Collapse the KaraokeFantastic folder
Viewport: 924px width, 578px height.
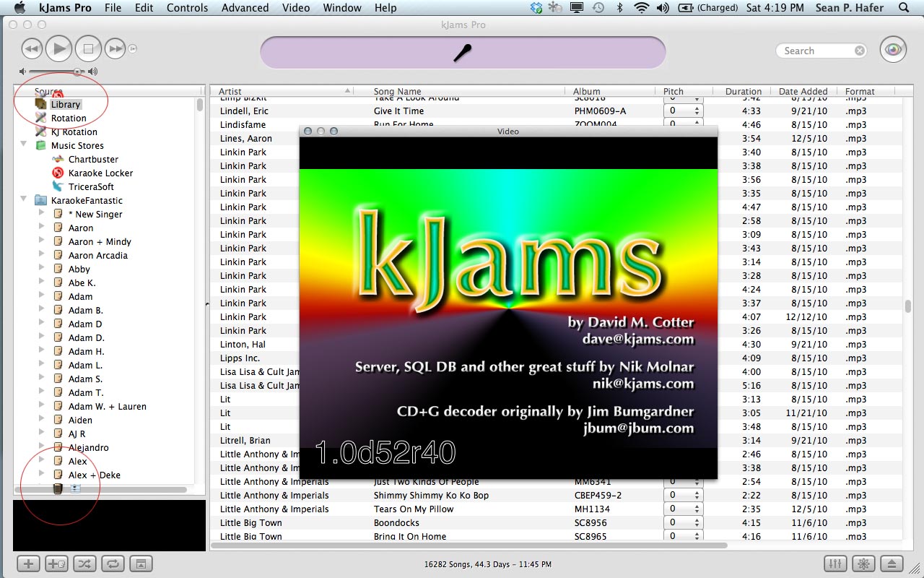[24, 200]
